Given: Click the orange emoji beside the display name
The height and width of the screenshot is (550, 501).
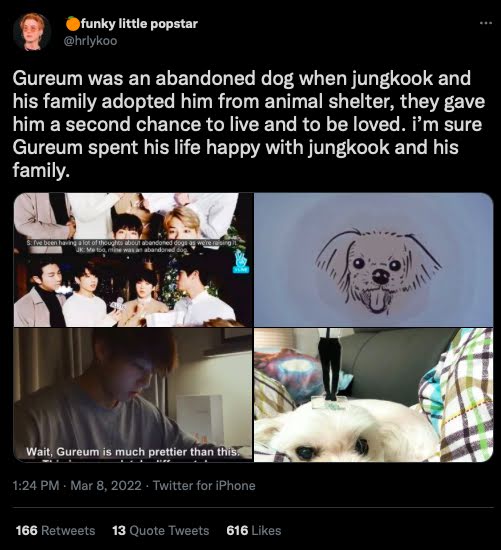Looking at the screenshot, I should (x=73, y=24).
